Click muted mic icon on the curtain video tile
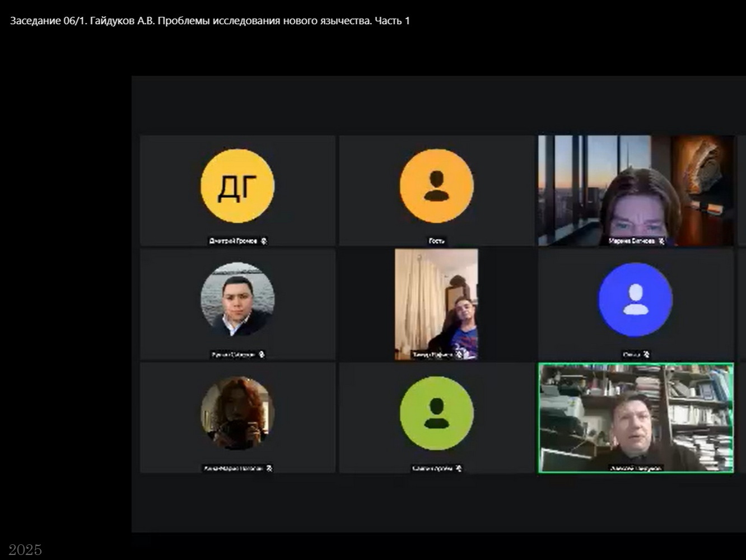Image resolution: width=746 pixels, height=560 pixels. (x=459, y=354)
